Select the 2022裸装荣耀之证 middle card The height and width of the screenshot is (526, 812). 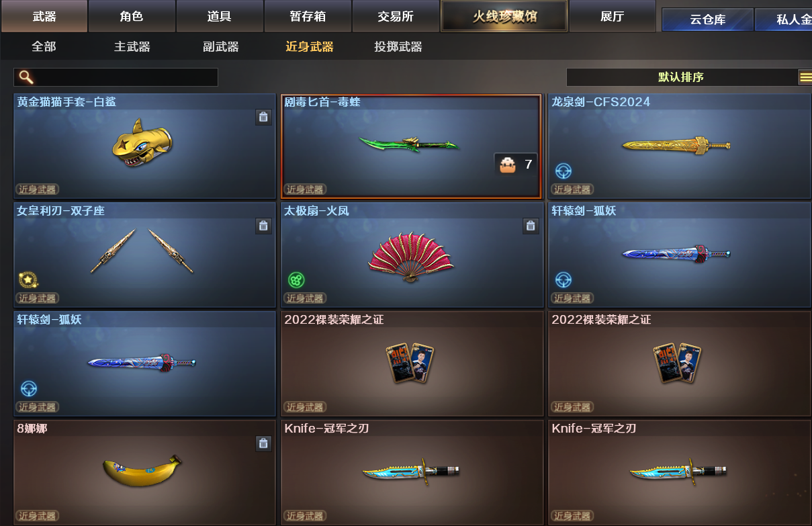[412, 363]
